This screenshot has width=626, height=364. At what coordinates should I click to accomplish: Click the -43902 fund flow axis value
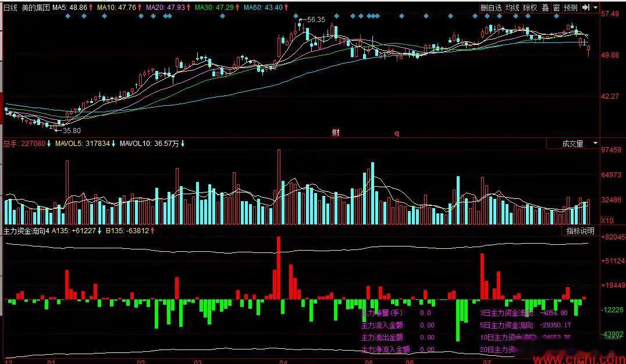(x=613, y=334)
